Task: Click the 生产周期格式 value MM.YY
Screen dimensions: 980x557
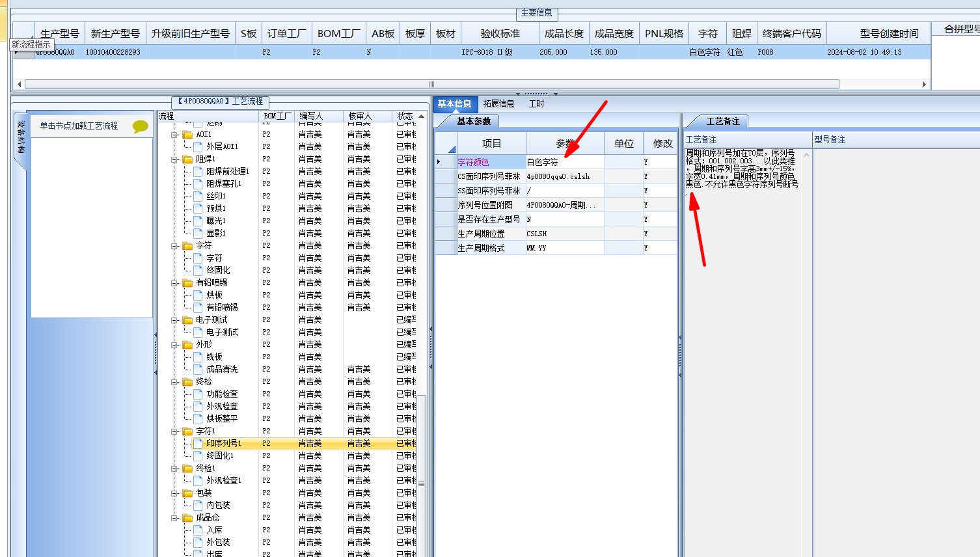Action: pyautogui.click(x=565, y=248)
